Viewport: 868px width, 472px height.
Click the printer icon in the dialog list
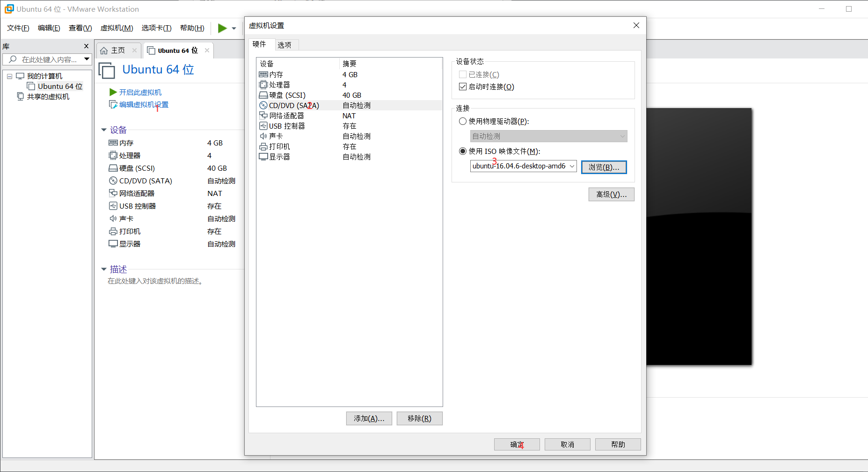click(263, 146)
